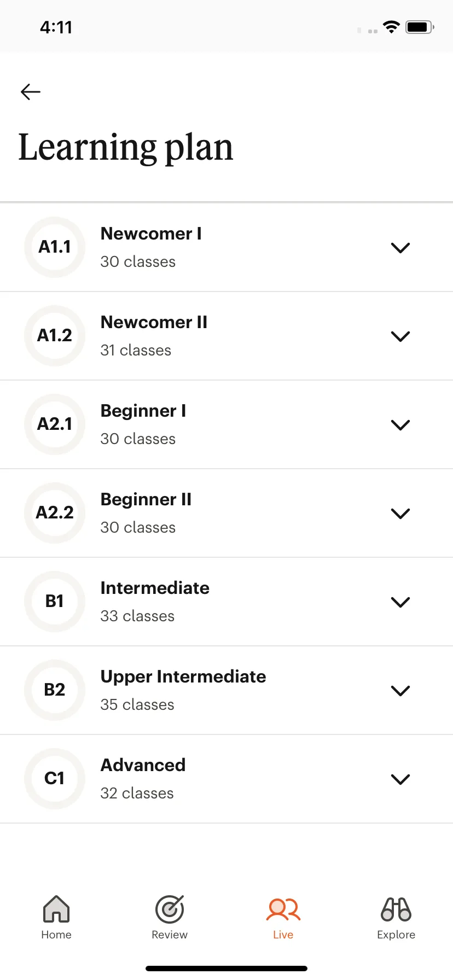Tap the A2.1 progress ring
Image resolution: width=453 pixels, height=980 pixels.
(x=55, y=424)
